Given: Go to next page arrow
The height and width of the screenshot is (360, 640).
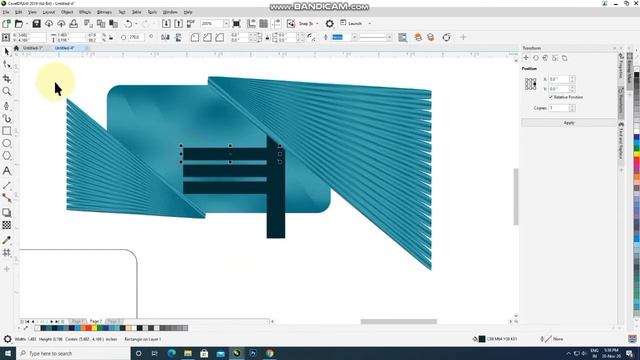Looking at the screenshot, I should [x=51, y=322].
